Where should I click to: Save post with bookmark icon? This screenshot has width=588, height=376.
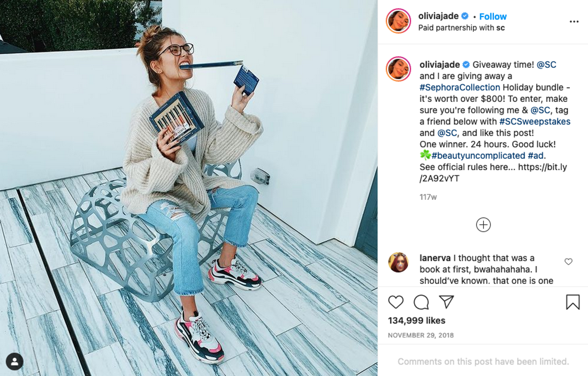[x=573, y=302]
